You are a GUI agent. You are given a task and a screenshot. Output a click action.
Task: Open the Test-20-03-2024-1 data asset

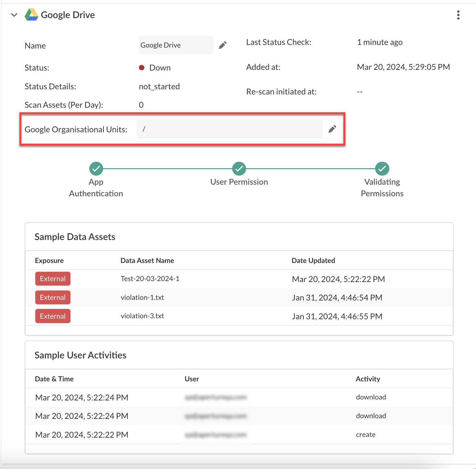coord(150,279)
